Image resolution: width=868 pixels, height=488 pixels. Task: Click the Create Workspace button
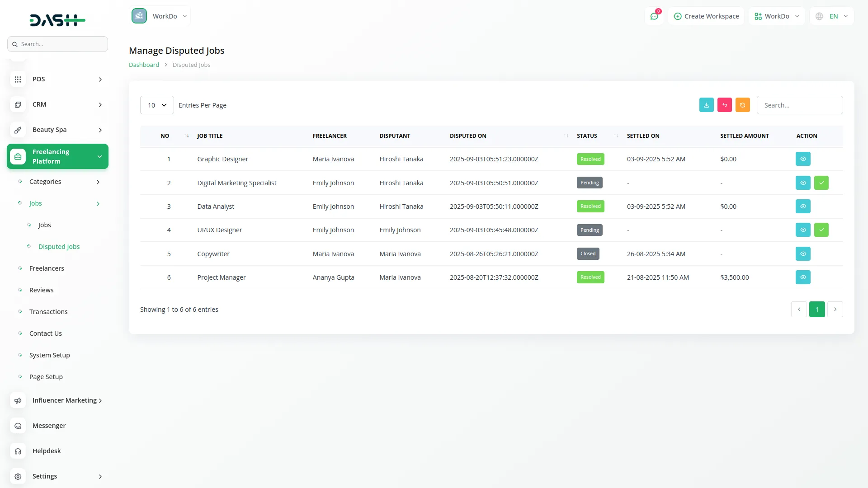click(706, 16)
